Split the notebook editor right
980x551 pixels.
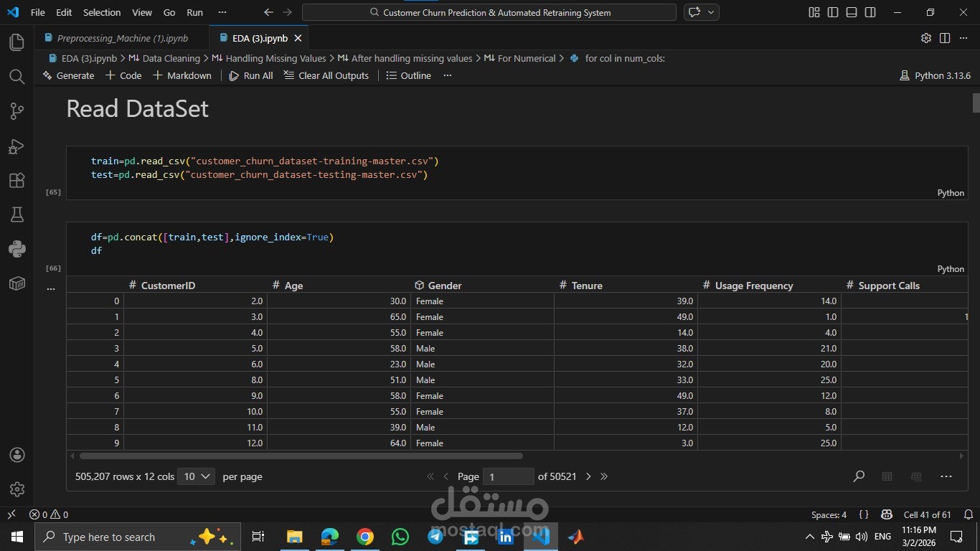tap(945, 38)
